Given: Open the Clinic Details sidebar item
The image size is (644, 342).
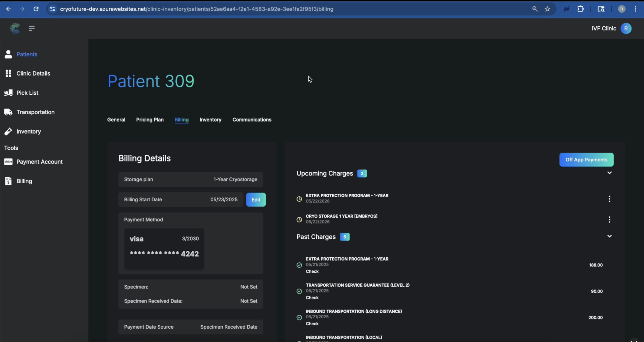Looking at the screenshot, I should pyautogui.click(x=33, y=73).
